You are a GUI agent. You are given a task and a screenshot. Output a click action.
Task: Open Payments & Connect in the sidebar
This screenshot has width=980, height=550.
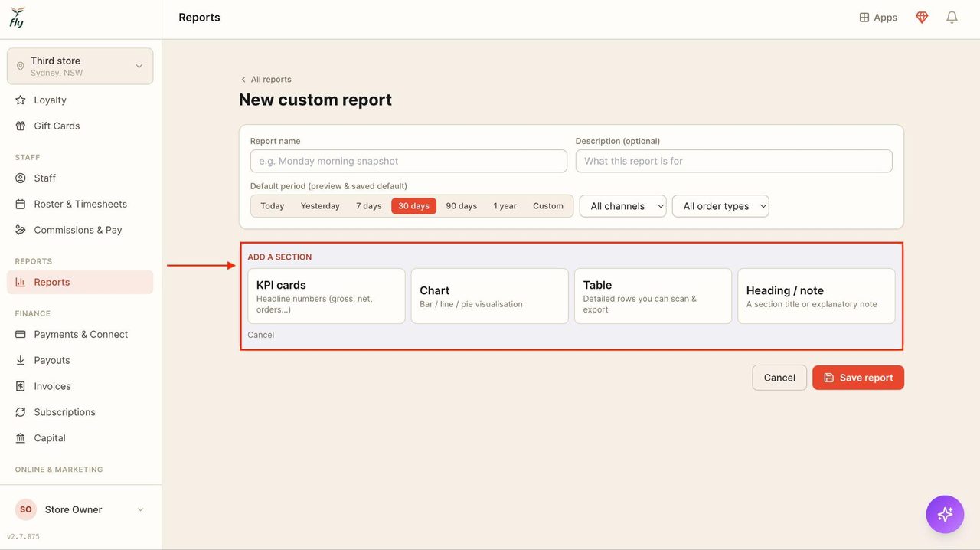click(80, 334)
